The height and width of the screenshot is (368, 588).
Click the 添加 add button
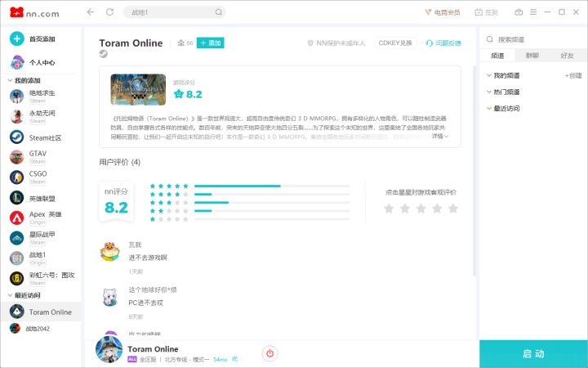click(x=211, y=43)
